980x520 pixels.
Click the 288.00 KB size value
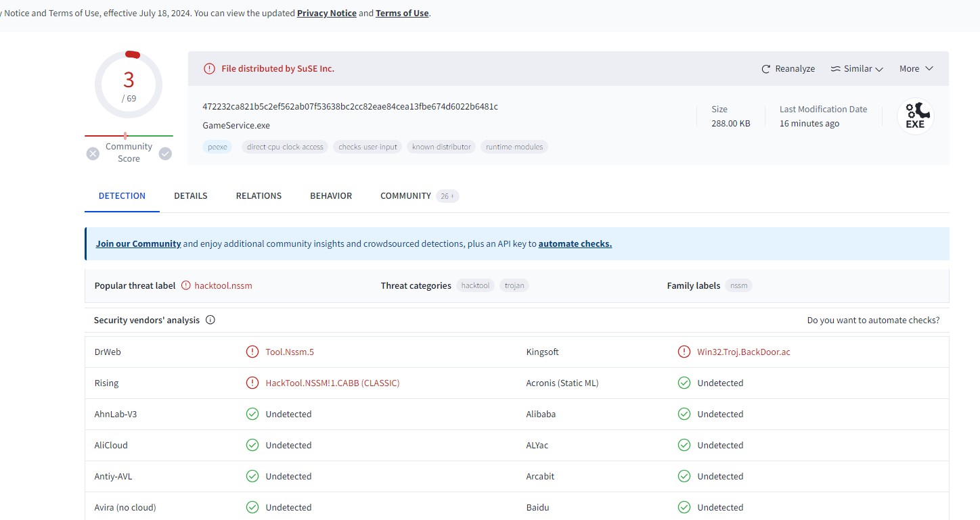tap(730, 124)
